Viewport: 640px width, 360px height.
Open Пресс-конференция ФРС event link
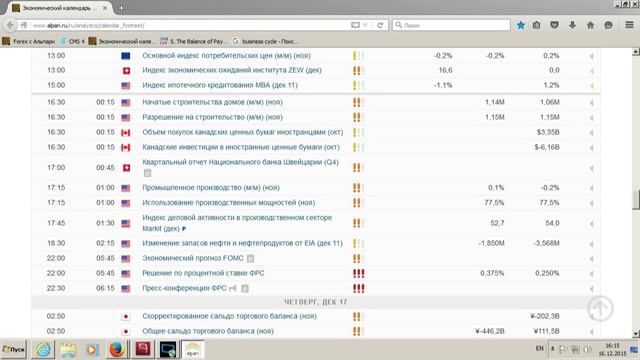pyautogui.click(x=184, y=288)
